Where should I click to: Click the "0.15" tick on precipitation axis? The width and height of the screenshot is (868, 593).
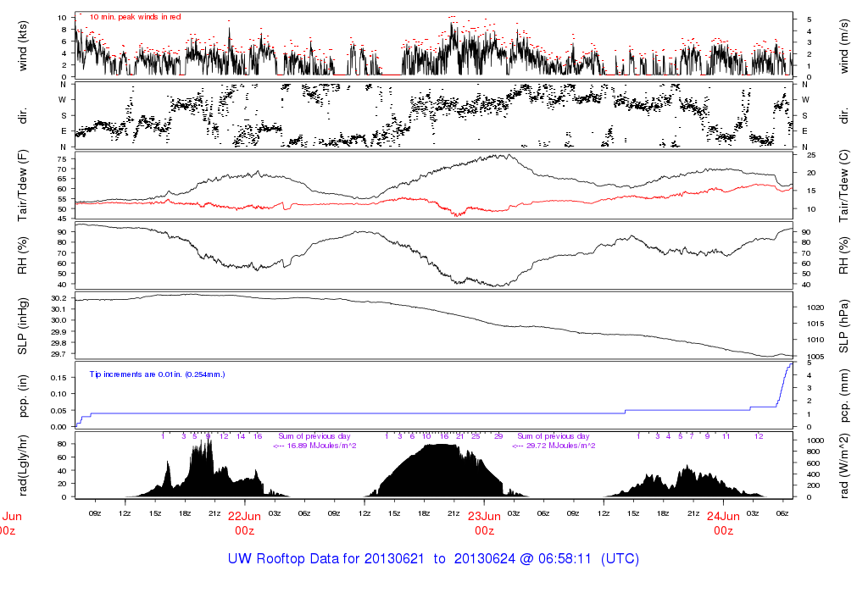click(59, 378)
